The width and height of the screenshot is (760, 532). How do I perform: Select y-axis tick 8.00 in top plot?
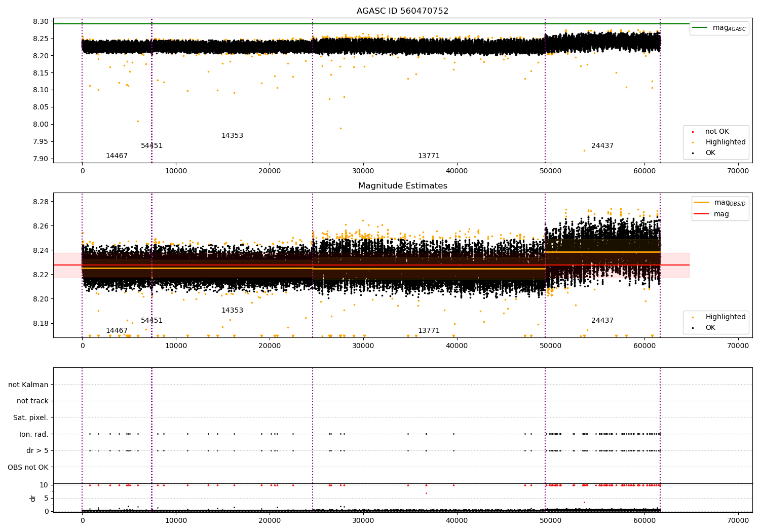coord(42,124)
